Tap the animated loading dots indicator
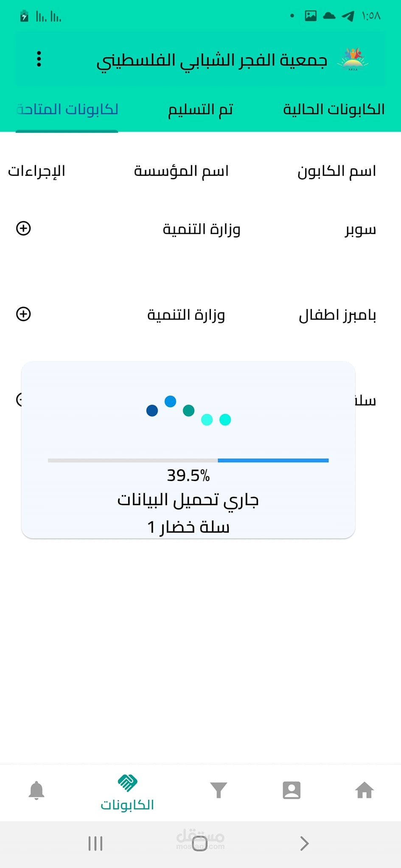This screenshot has height=868, width=401. [x=188, y=411]
